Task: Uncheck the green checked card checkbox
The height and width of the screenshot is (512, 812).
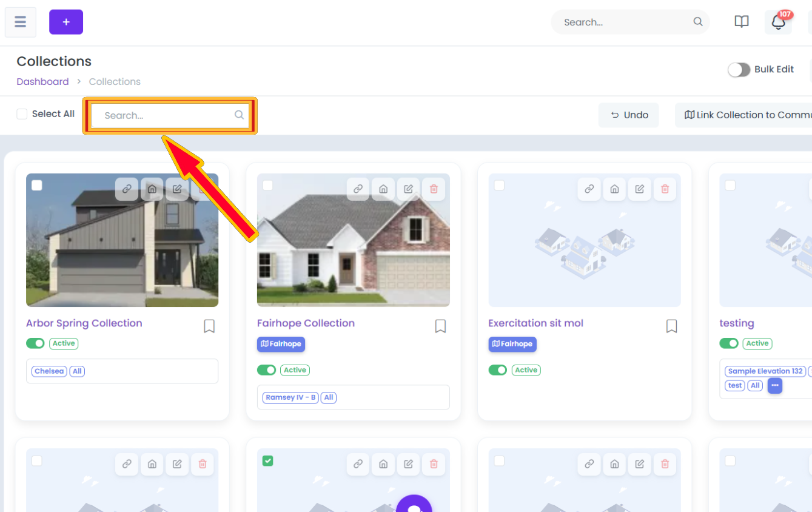Action: point(268,461)
